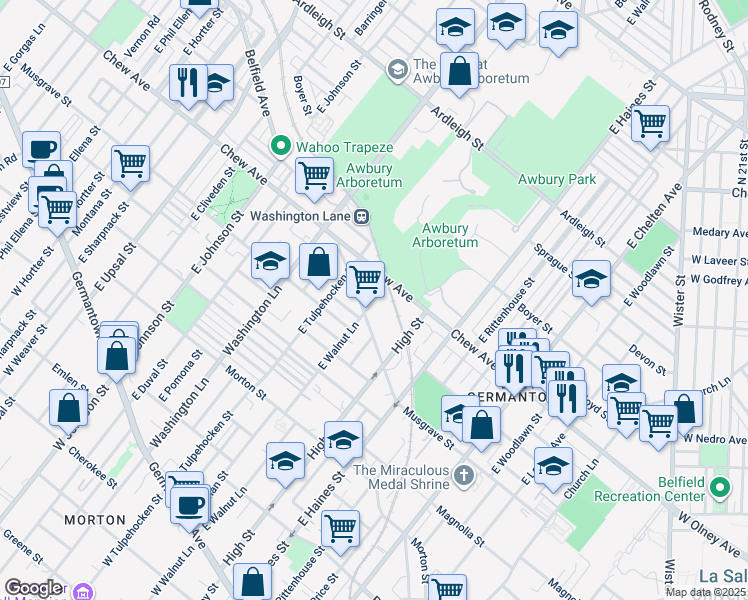The width and height of the screenshot is (748, 600).
Task: Select the Belfield Recreation Center pin
Action: (x=720, y=488)
